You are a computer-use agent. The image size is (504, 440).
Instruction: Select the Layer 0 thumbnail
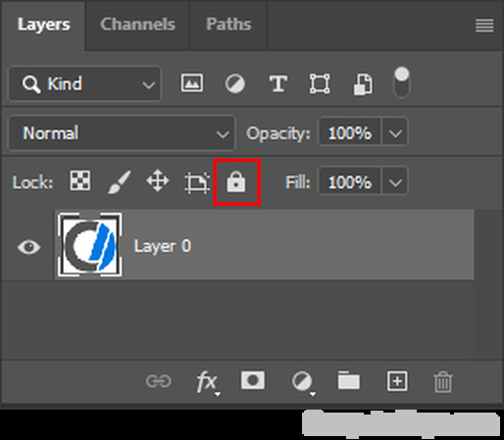click(x=90, y=245)
